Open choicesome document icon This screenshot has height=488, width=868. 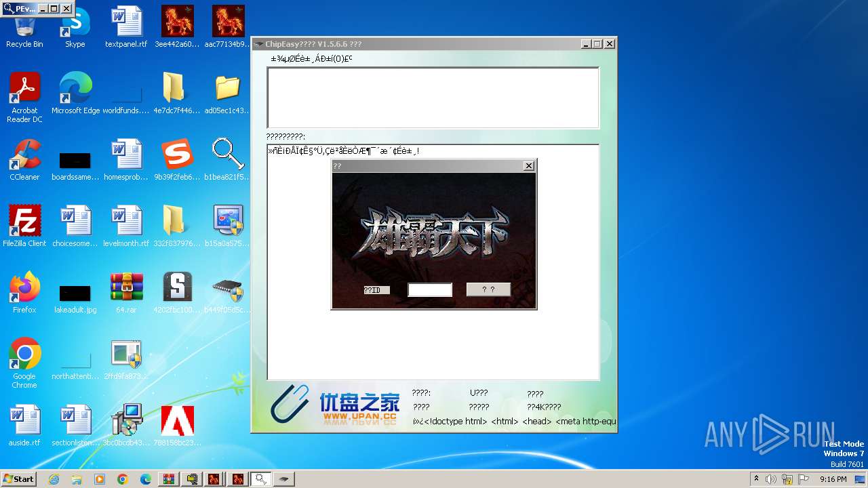(75, 226)
